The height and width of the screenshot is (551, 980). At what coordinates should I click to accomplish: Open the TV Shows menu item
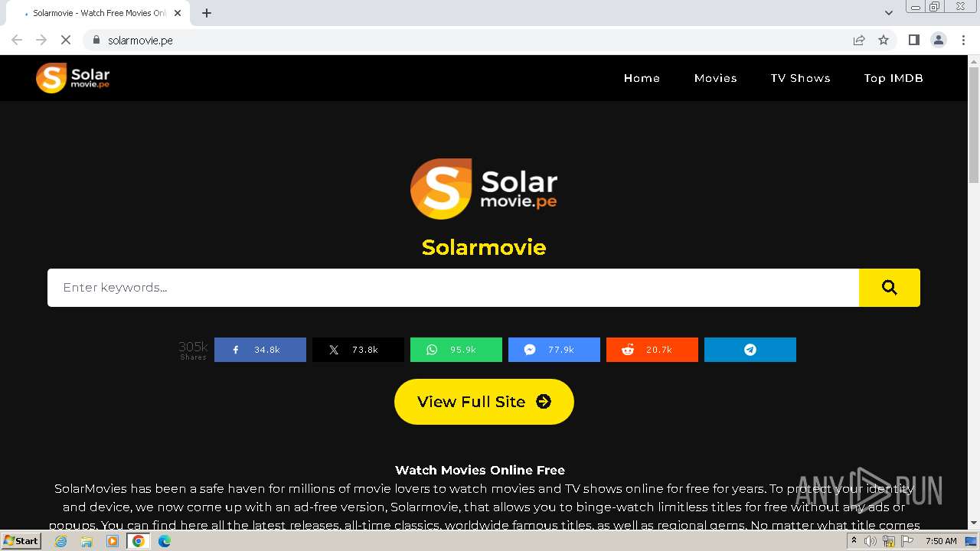click(800, 78)
